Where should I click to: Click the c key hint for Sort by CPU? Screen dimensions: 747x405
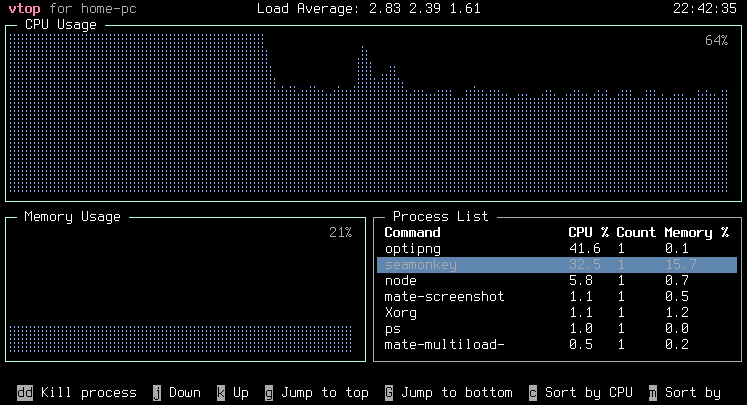(x=533, y=393)
